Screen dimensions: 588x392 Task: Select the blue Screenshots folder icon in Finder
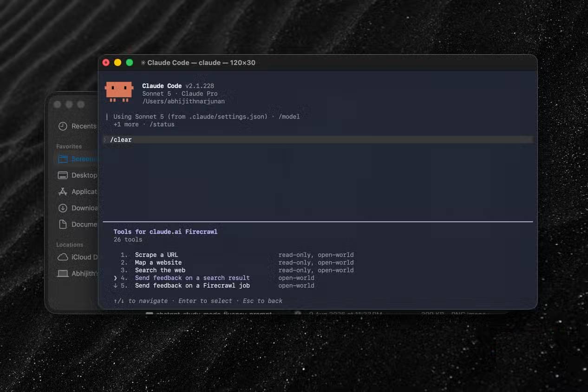tap(63, 159)
